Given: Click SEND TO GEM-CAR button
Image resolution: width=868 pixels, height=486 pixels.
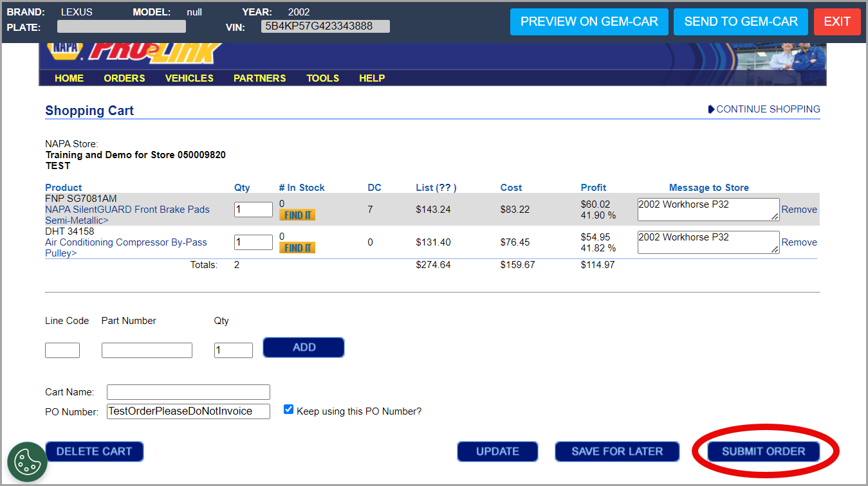Looking at the screenshot, I should [x=741, y=22].
